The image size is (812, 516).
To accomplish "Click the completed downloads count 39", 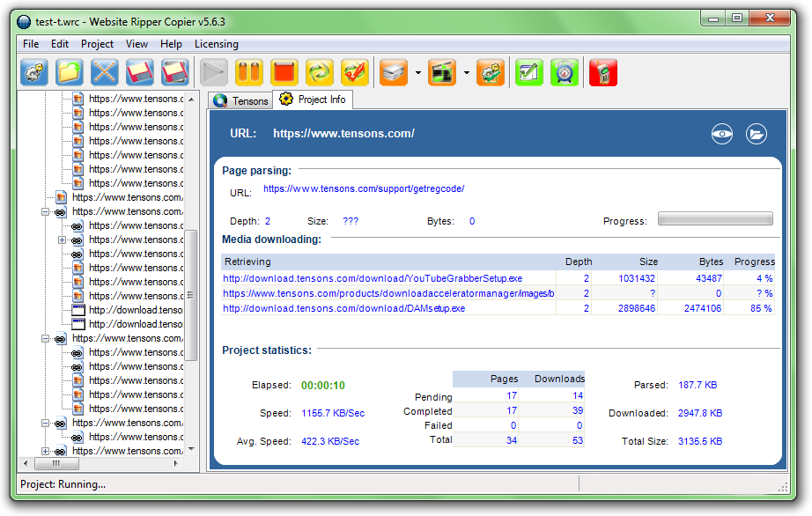I will (x=578, y=410).
